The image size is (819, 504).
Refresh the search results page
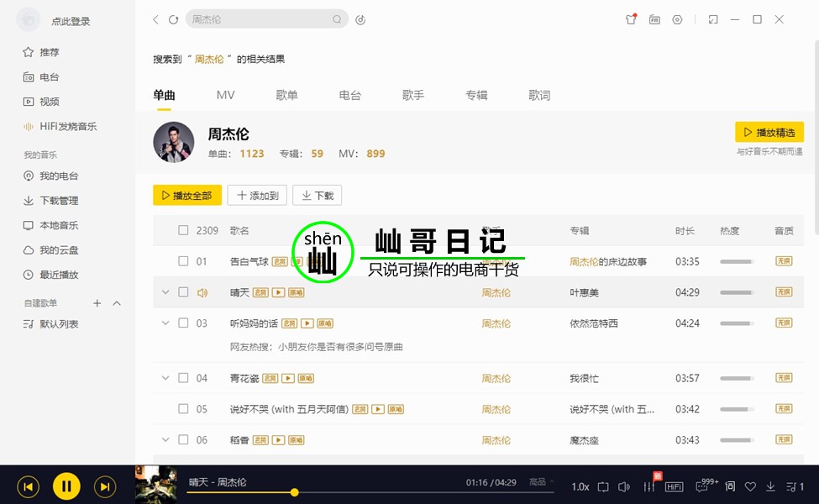tap(173, 19)
